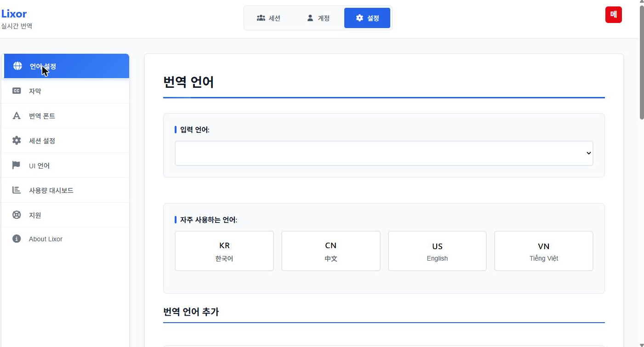This screenshot has width=644, height=347.
Task: Click the flag icon next to UI 언어
Action: coord(17,165)
